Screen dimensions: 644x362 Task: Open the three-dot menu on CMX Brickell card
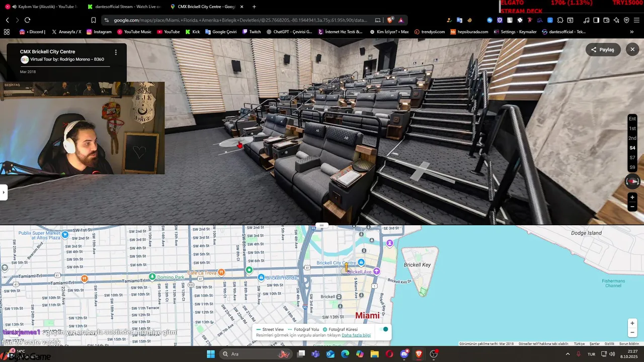pos(116,52)
